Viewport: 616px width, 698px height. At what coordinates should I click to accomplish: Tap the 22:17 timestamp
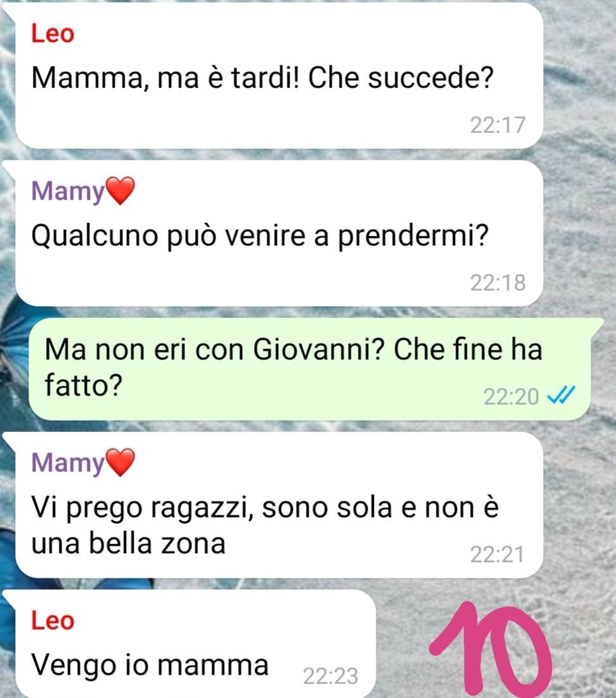pyautogui.click(x=497, y=125)
